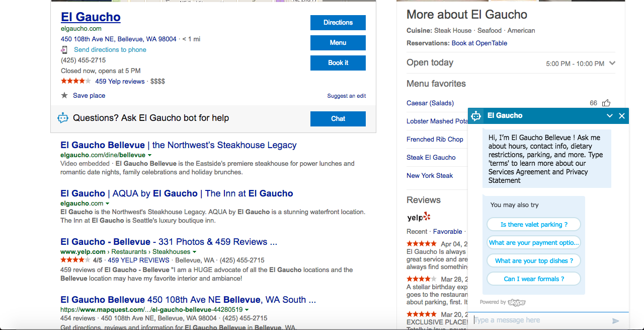Open the Steak El Gaucho menu favorite
The width and height of the screenshot is (644, 330).
pos(431,158)
